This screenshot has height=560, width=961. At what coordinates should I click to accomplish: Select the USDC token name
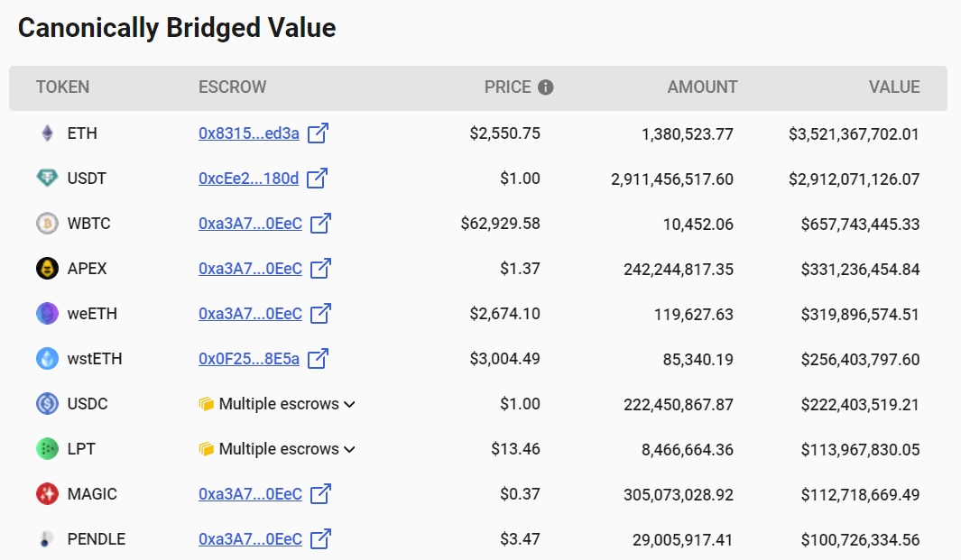(88, 404)
